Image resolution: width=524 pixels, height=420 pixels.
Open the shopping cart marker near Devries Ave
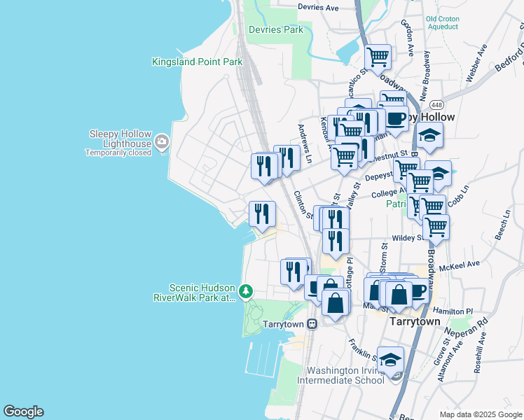click(x=378, y=57)
